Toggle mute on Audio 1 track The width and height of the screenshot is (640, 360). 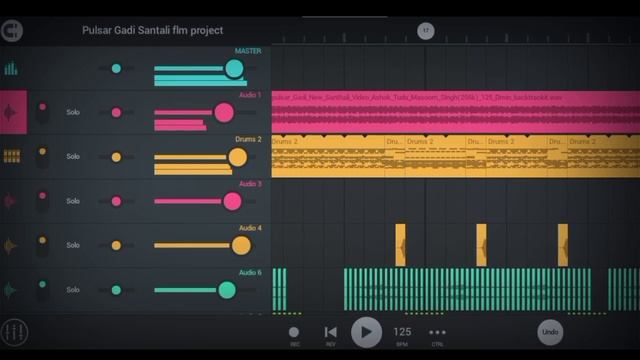42,112
